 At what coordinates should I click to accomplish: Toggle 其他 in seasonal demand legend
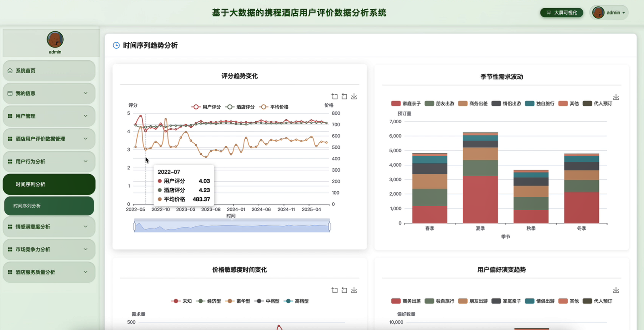(x=569, y=104)
